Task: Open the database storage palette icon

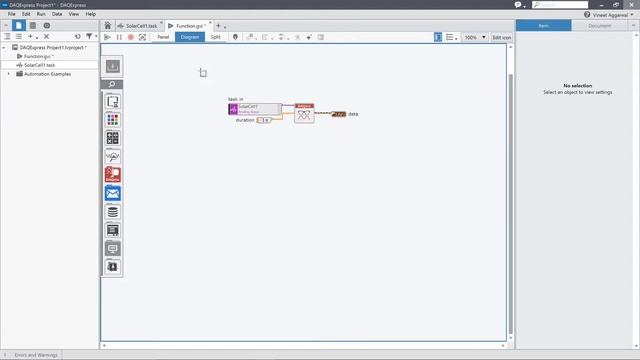Action: coord(113,211)
